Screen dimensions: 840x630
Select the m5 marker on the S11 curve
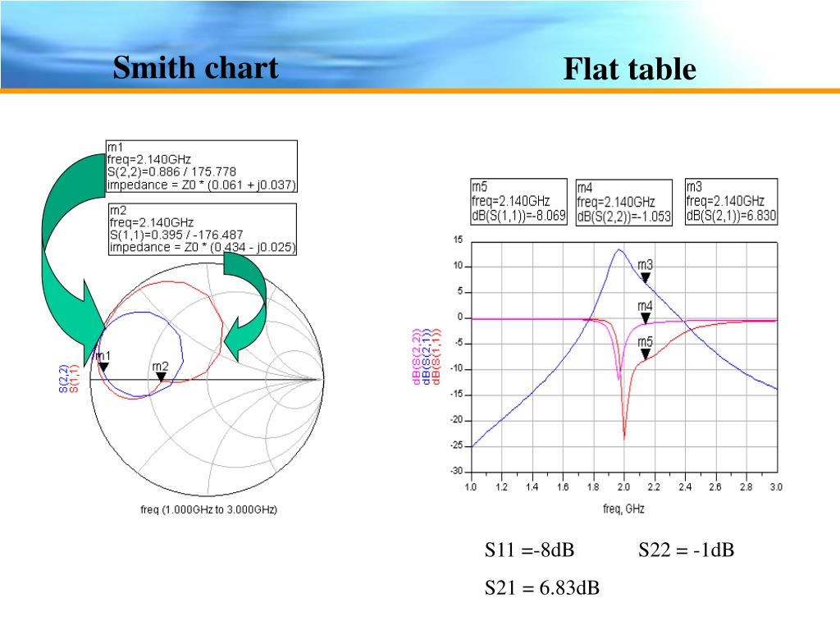click(646, 354)
